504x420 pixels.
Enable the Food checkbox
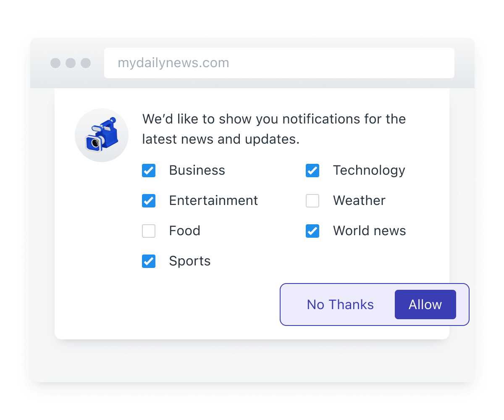(149, 231)
